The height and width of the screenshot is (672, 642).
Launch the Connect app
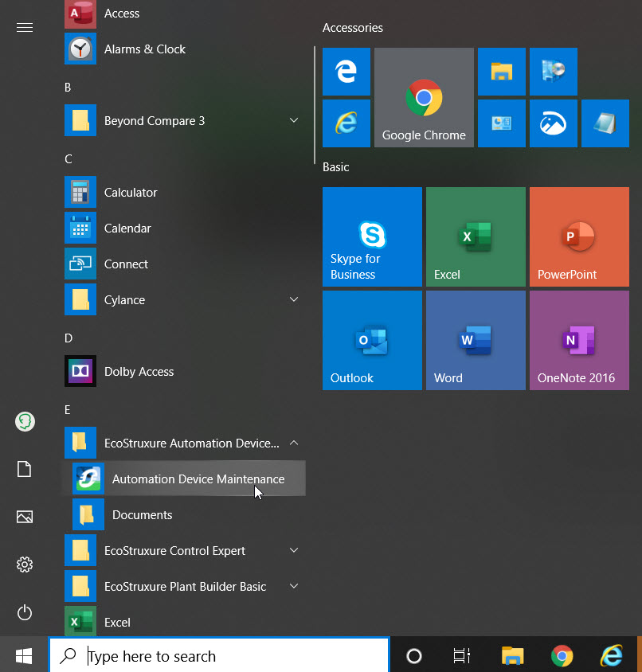pos(185,264)
